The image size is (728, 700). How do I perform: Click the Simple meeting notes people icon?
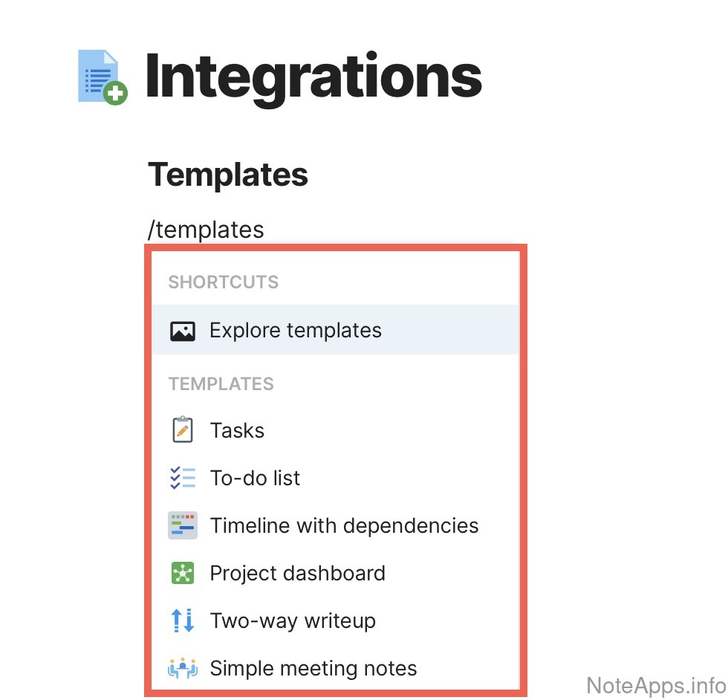[182, 668]
